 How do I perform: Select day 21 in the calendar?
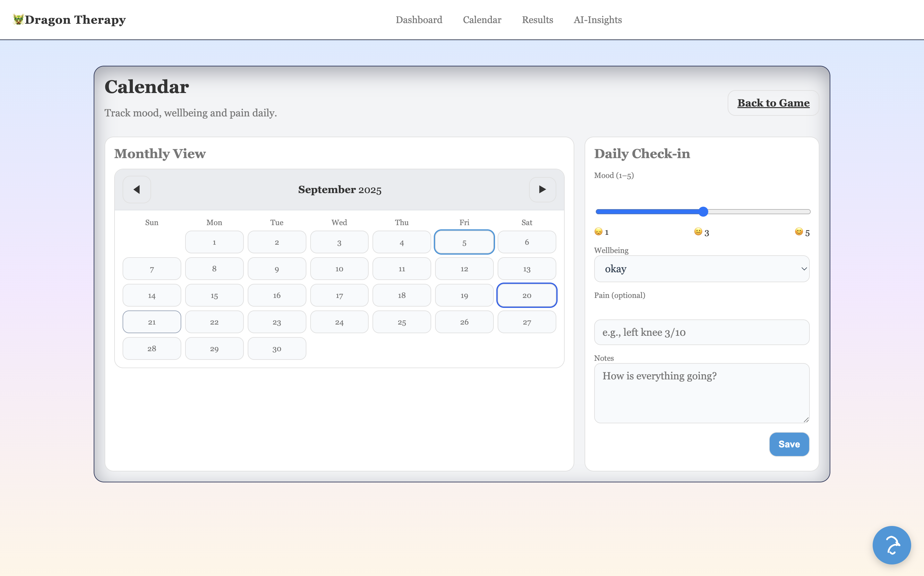[x=152, y=322]
